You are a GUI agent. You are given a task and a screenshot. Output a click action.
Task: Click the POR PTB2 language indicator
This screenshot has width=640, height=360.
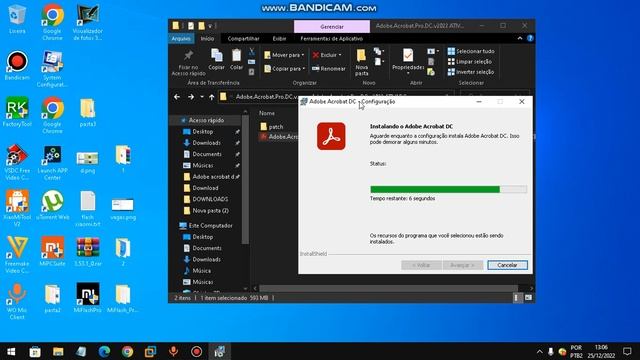click(x=576, y=351)
